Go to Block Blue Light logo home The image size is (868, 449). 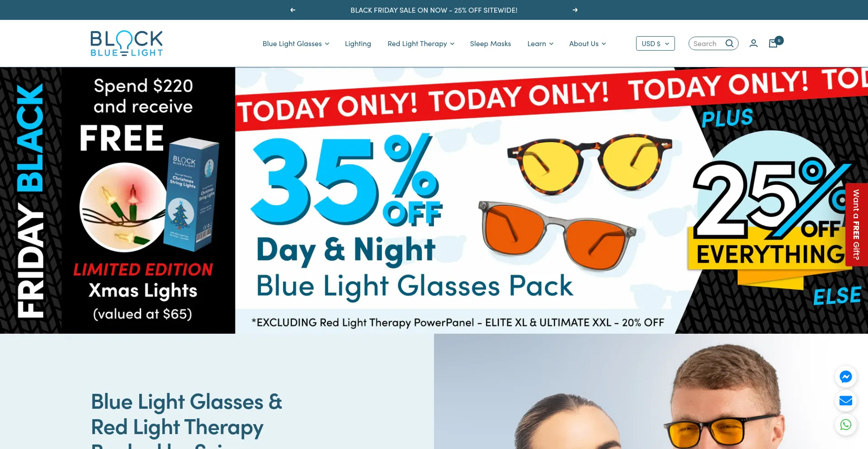point(127,43)
